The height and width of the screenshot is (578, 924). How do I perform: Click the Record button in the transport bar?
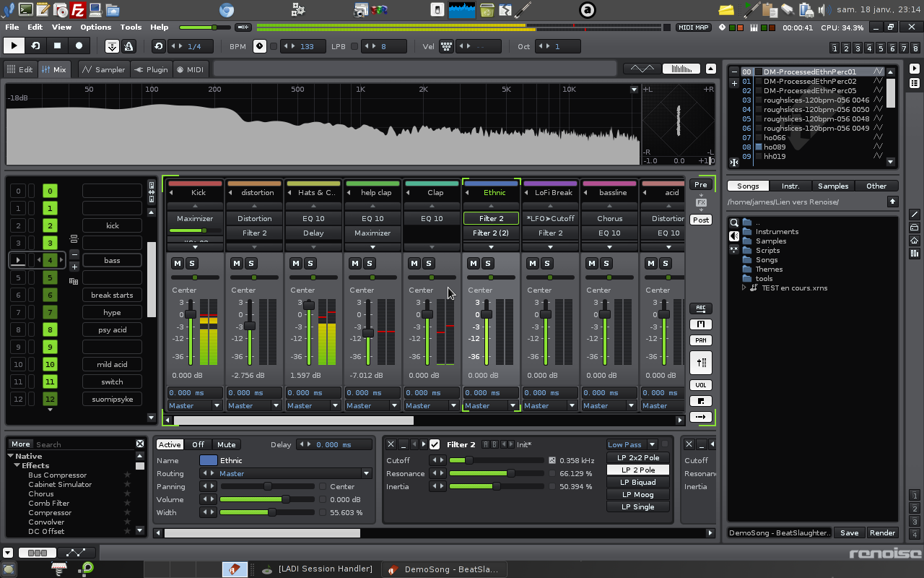79,46
